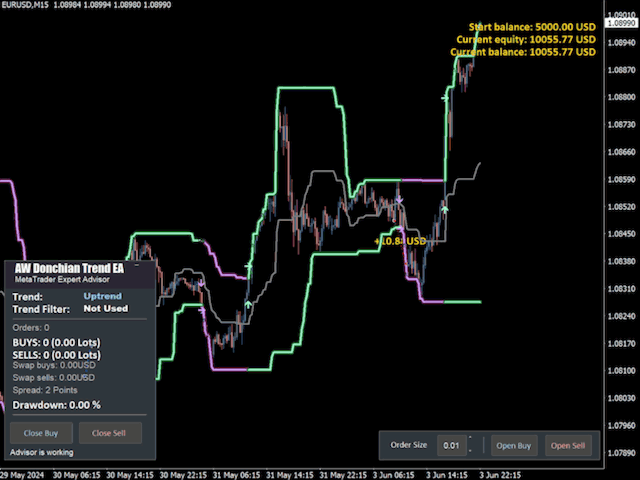Click the 29 May 2024 date label
The image size is (640, 480).
pos(24,473)
